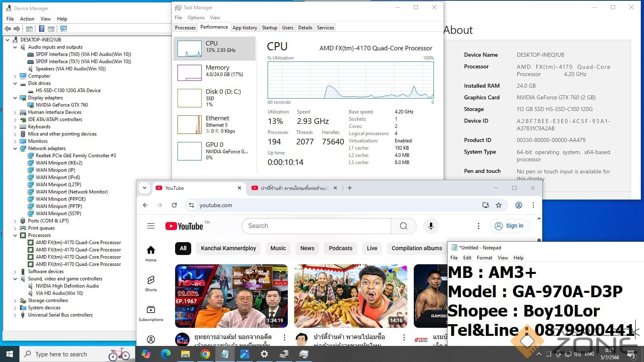The width and height of the screenshot is (644, 362).
Task: Open the YouTube hamburger guide menu
Action: click(151, 226)
